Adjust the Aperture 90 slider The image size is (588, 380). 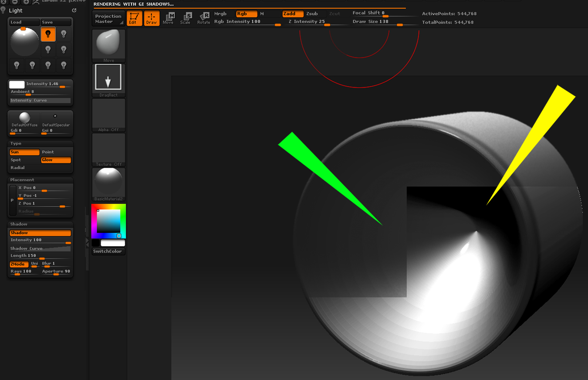tap(56, 272)
